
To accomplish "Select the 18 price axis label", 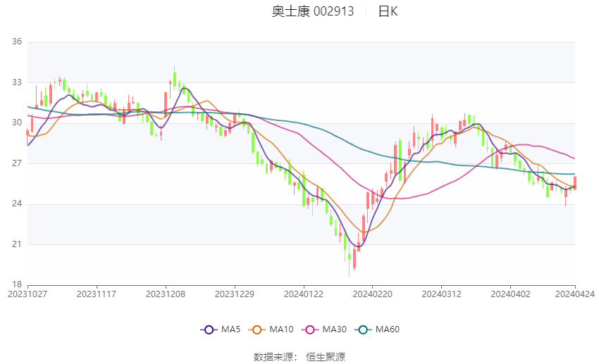I will [x=17, y=284].
